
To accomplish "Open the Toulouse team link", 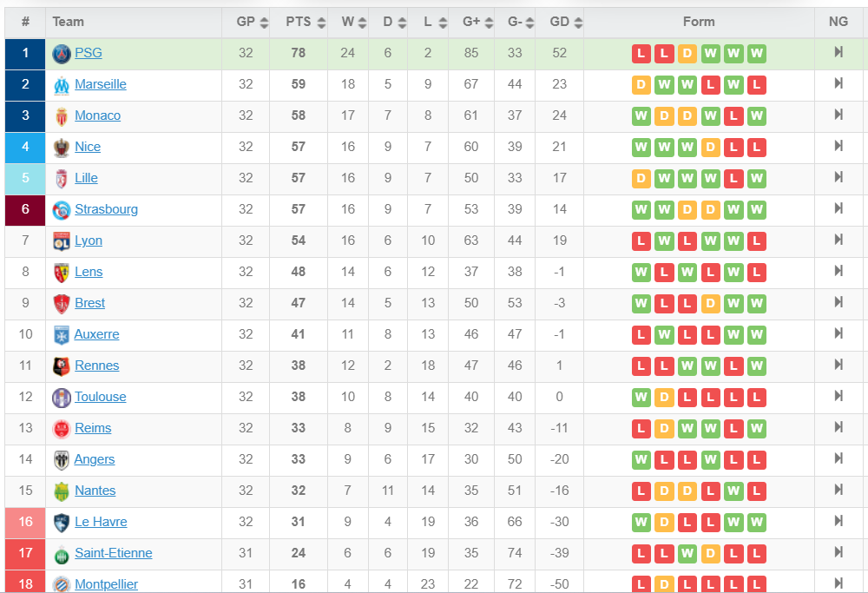I will coord(100,397).
